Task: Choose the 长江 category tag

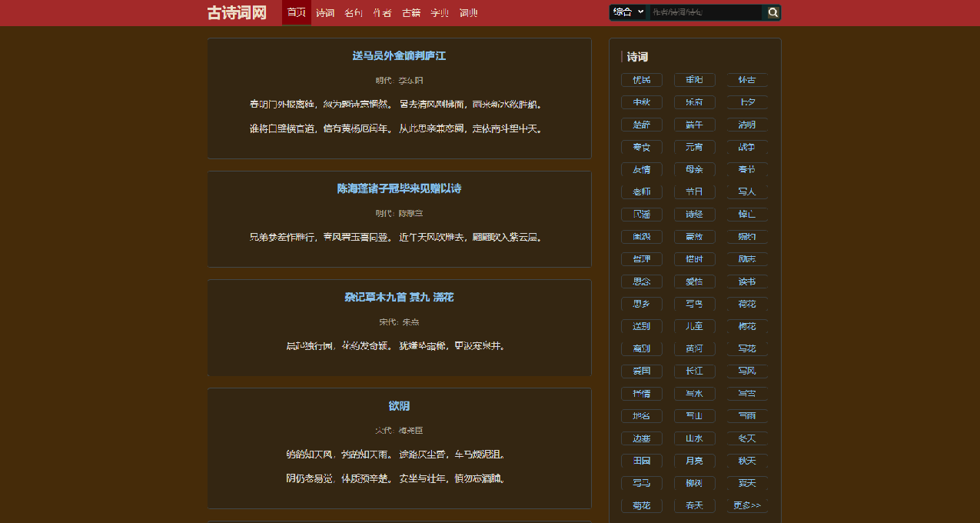Action: click(x=694, y=371)
